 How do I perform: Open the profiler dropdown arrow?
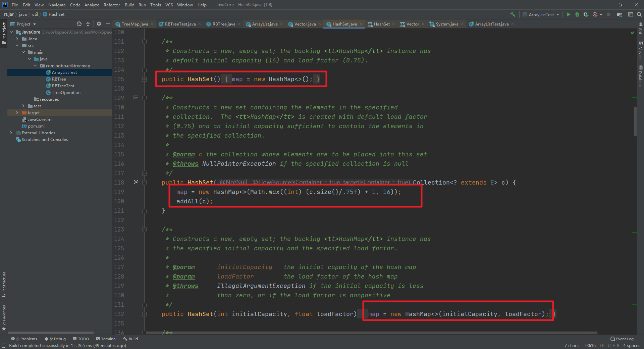(601, 14)
